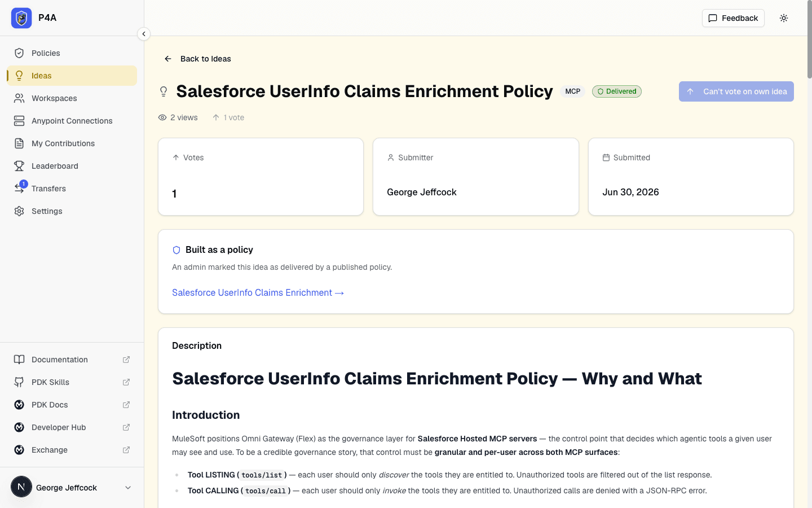
Task: Click the George Jeffcock avatar
Action: [21, 487]
